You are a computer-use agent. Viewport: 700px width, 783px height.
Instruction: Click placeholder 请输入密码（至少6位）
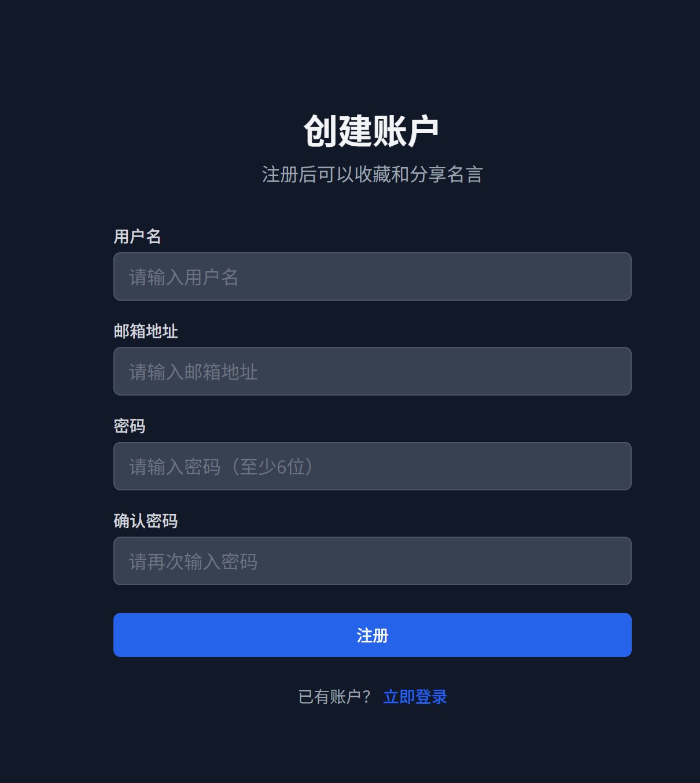coord(223,467)
